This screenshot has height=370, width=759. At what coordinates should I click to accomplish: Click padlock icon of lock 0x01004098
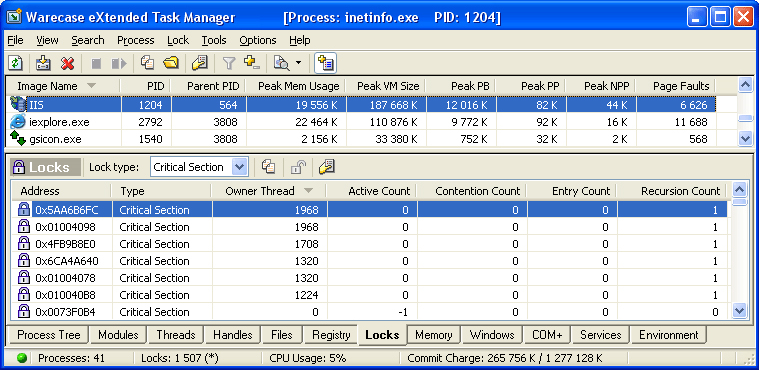click(x=24, y=227)
